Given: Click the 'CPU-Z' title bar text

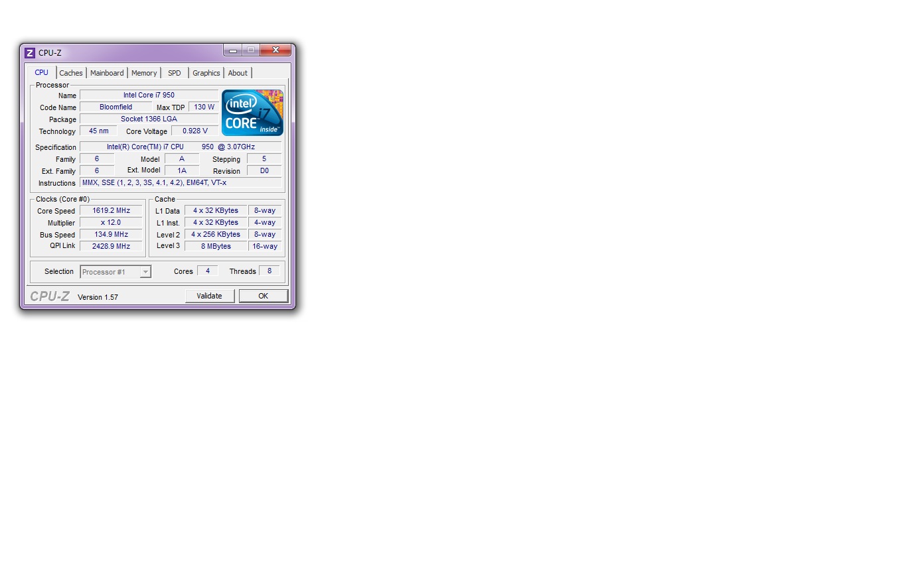Looking at the screenshot, I should (50, 53).
